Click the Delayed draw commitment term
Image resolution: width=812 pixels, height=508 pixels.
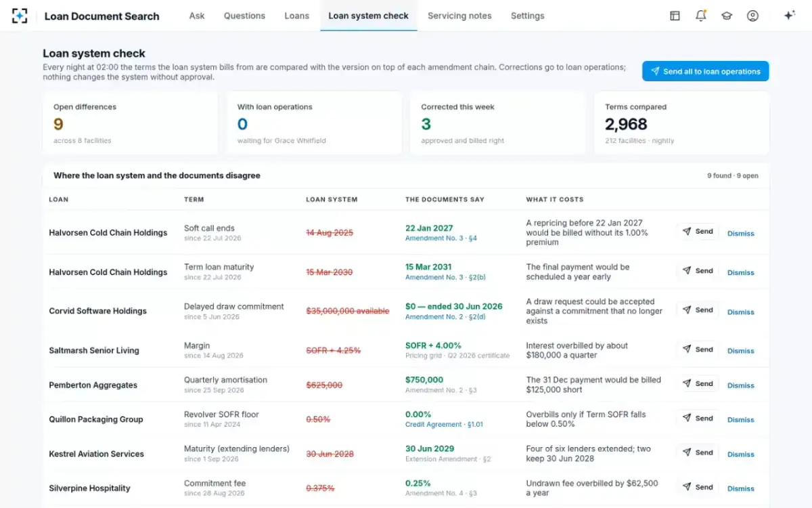click(x=234, y=306)
